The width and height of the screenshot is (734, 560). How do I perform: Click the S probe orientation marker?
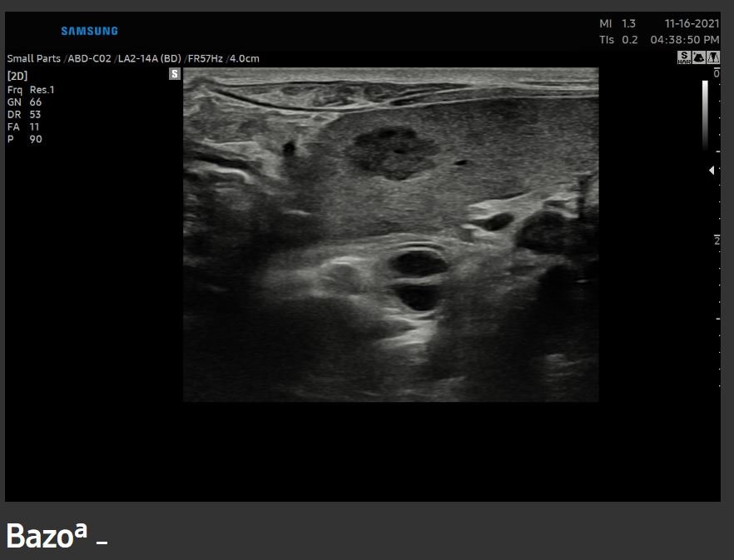point(175,73)
